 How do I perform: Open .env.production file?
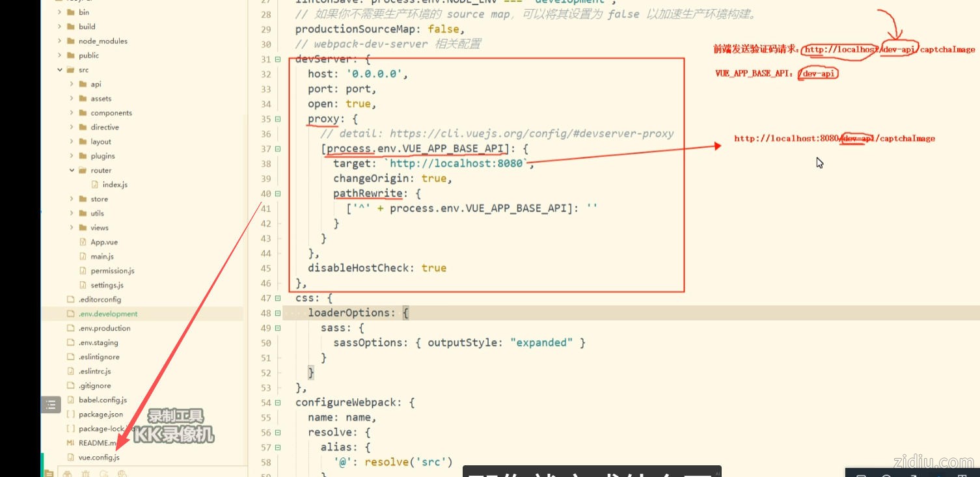(x=104, y=329)
